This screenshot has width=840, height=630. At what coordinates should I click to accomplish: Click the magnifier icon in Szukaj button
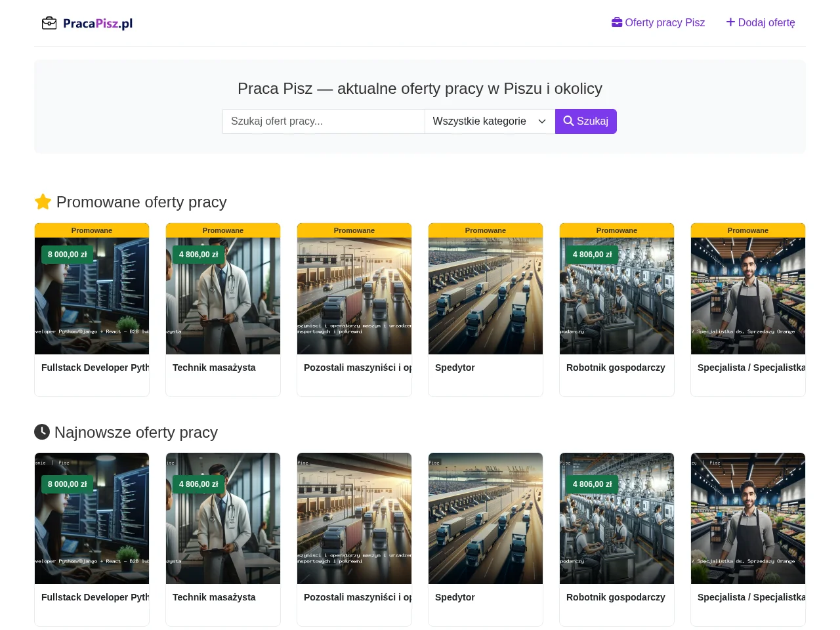click(x=568, y=121)
